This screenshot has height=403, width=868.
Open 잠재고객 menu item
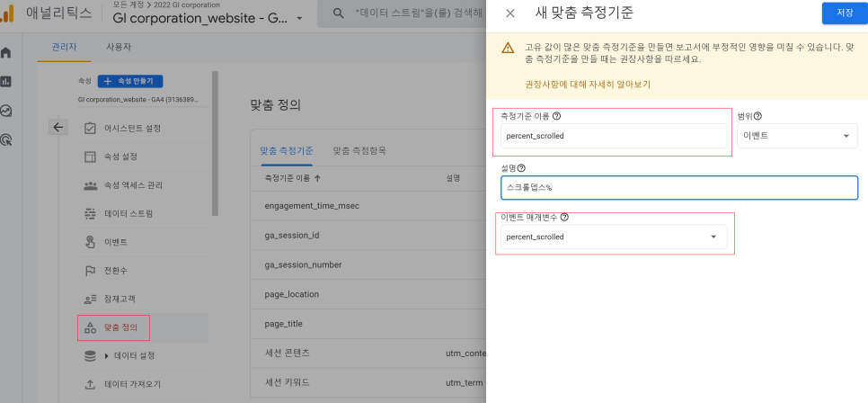click(120, 300)
